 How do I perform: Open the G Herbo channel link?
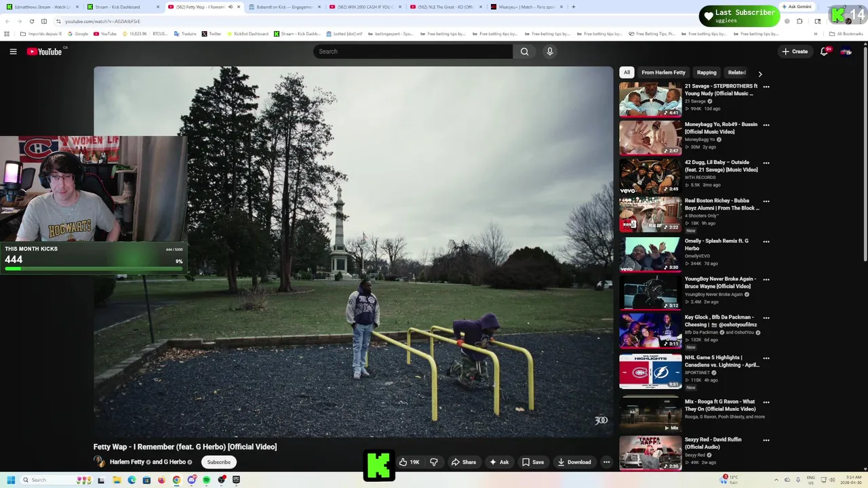[174, 462]
